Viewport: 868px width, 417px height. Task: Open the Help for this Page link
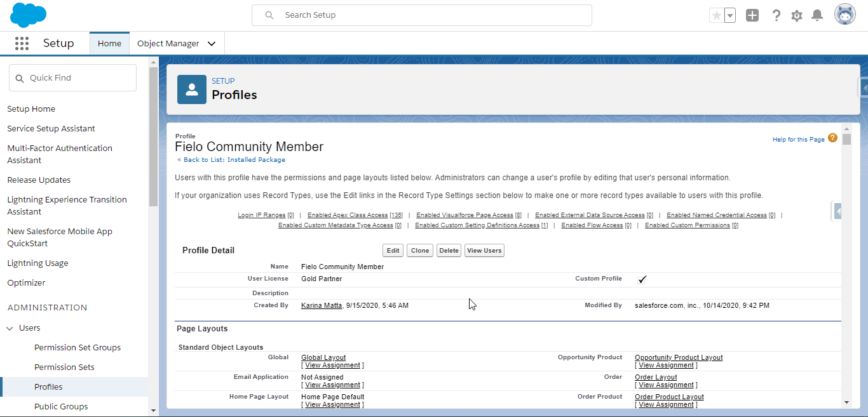click(x=798, y=139)
